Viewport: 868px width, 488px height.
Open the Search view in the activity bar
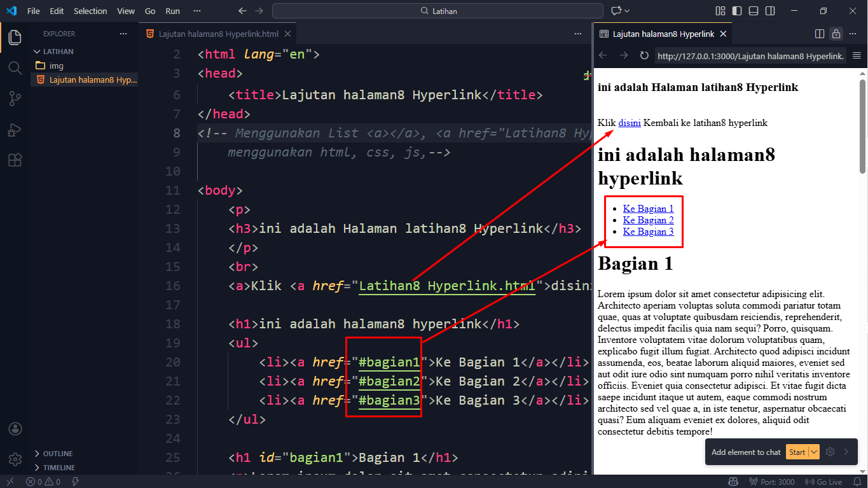click(x=15, y=67)
